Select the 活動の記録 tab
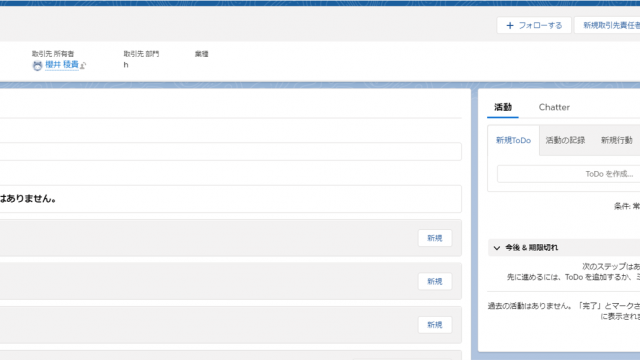 [565, 140]
